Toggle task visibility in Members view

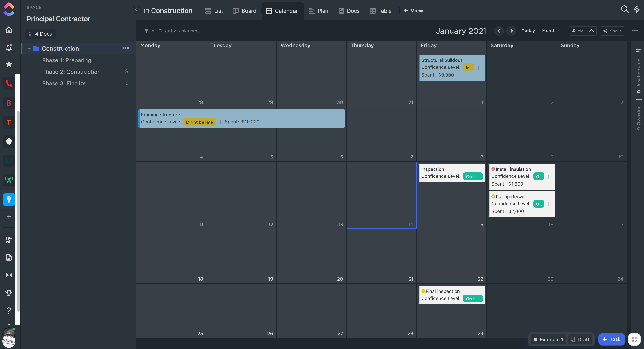coord(592,31)
